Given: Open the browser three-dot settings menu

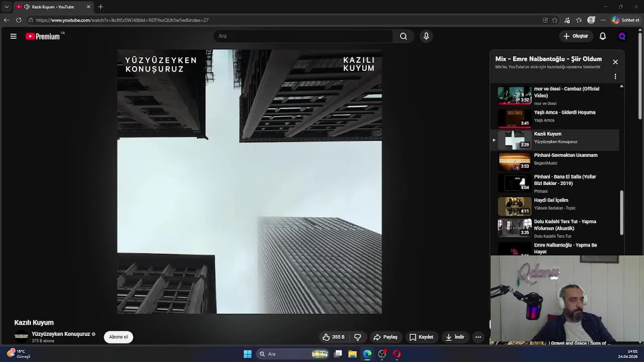Looking at the screenshot, I should 603,20.
